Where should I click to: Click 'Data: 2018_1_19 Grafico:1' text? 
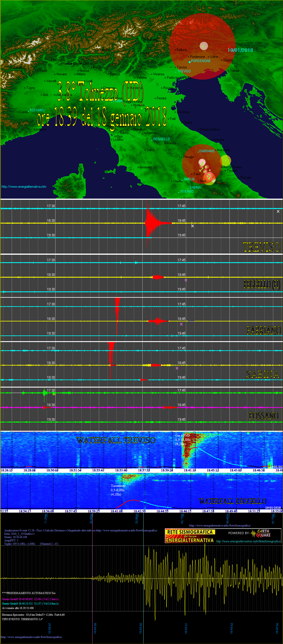click(19, 534)
